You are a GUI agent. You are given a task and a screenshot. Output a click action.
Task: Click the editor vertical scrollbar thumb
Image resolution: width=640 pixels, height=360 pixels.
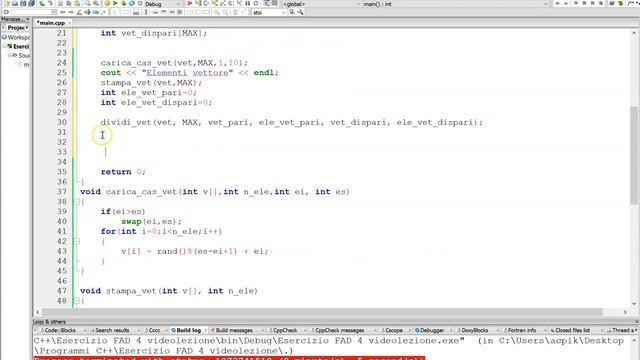634,155
